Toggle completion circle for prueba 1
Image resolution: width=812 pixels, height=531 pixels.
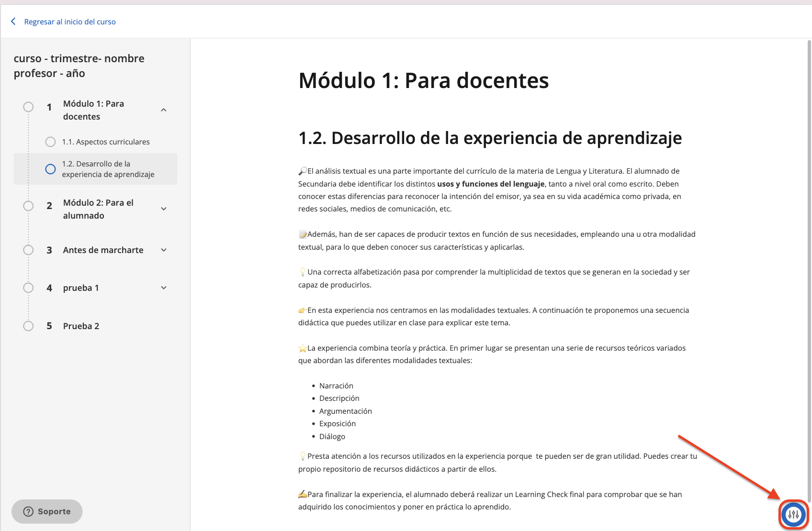(28, 288)
